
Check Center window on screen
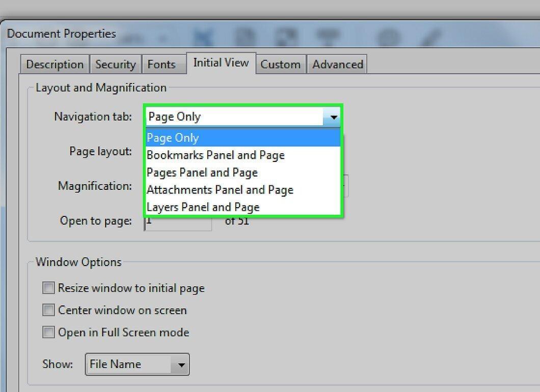pyautogui.click(x=48, y=310)
